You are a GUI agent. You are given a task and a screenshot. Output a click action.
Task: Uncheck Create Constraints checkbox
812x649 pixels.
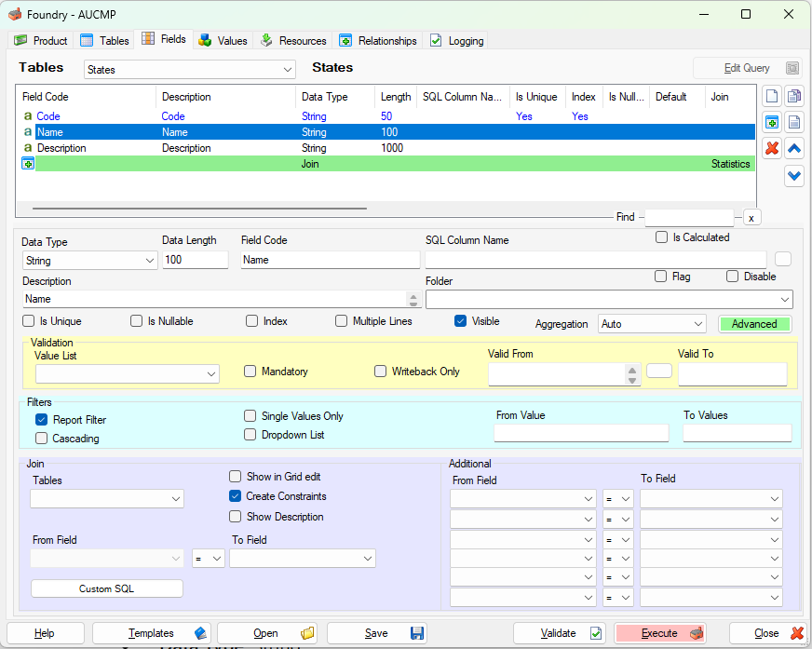(x=235, y=496)
